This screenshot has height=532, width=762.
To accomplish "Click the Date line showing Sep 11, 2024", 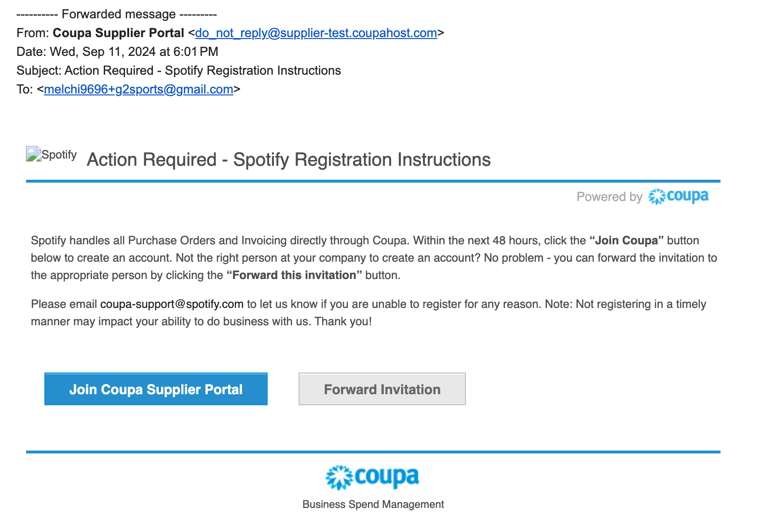I will pyautogui.click(x=117, y=52).
